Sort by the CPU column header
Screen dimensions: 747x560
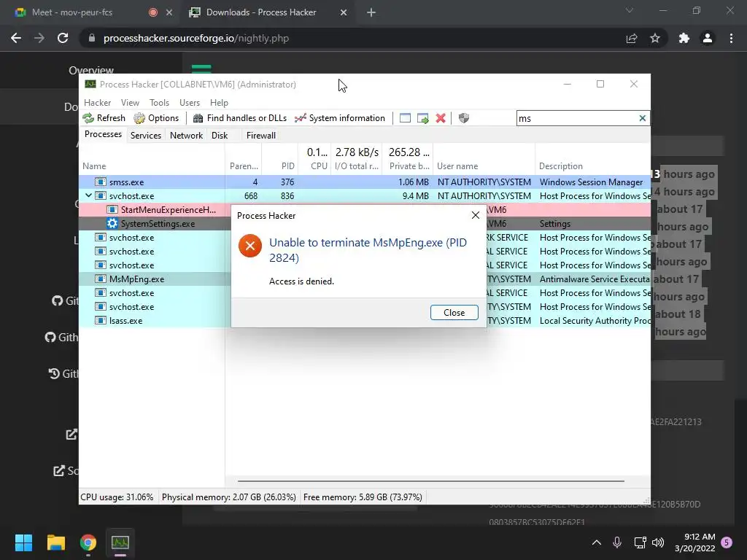pyautogui.click(x=314, y=159)
